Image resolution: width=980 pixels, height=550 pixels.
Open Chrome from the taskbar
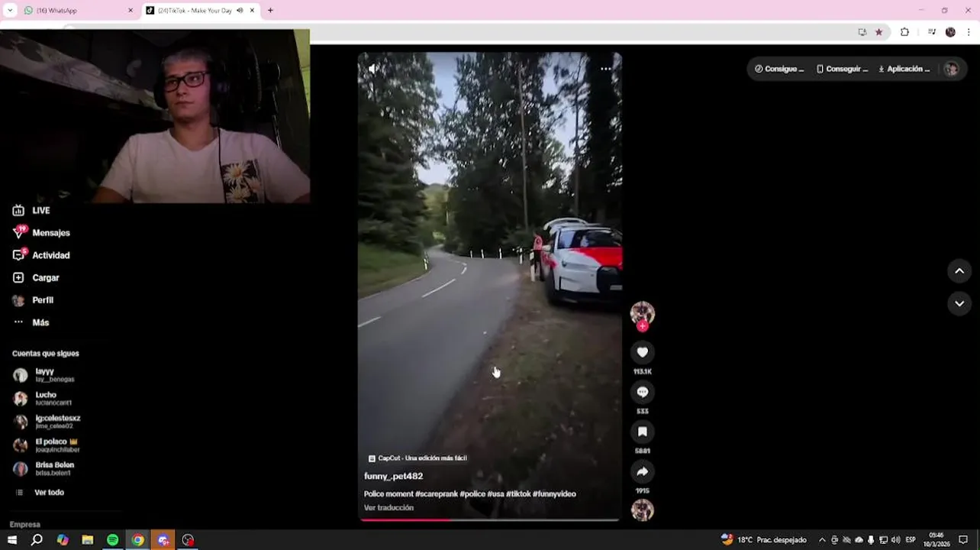tap(138, 540)
